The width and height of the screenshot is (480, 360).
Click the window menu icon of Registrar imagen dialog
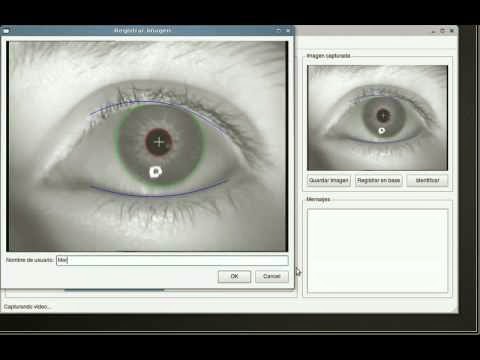(6, 31)
